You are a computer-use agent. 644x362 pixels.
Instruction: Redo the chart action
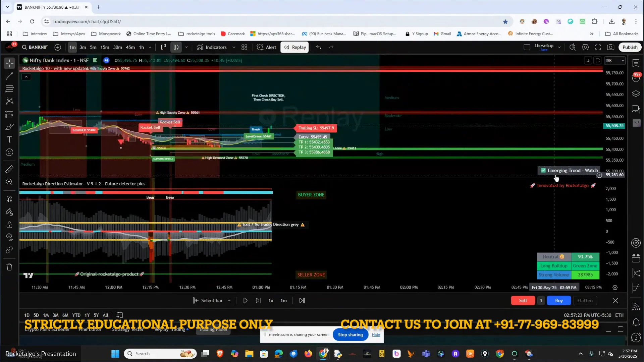(331, 47)
